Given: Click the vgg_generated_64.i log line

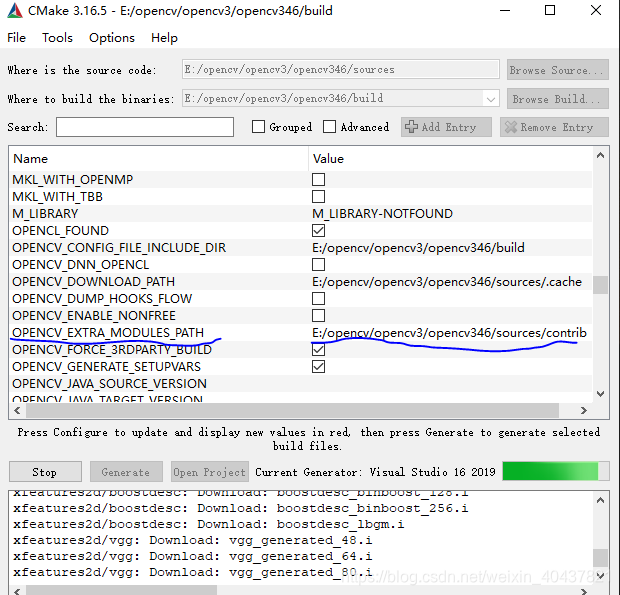Looking at the screenshot, I should click(x=193, y=556).
